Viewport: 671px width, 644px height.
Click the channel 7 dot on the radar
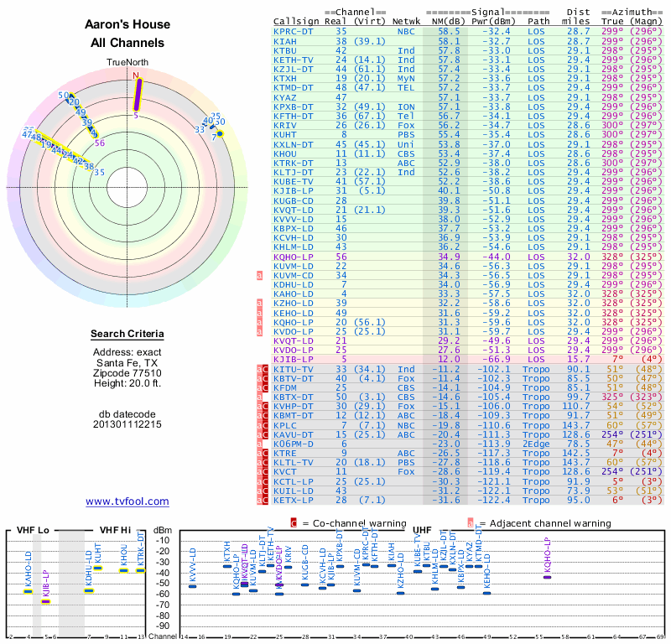pyautogui.click(x=220, y=134)
